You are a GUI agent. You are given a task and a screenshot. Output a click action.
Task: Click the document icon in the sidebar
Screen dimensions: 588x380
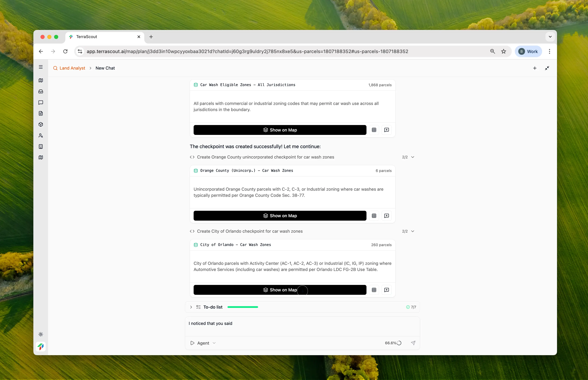(x=41, y=113)
